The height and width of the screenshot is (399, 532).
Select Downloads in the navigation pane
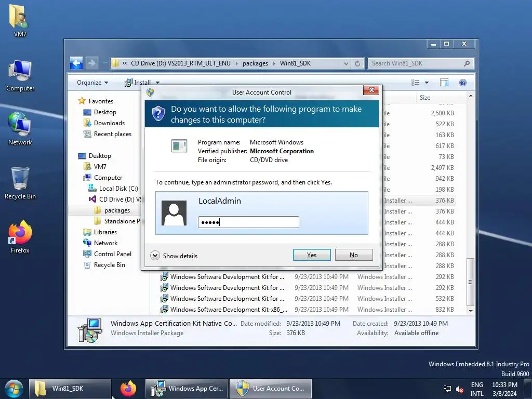(104, 123)
